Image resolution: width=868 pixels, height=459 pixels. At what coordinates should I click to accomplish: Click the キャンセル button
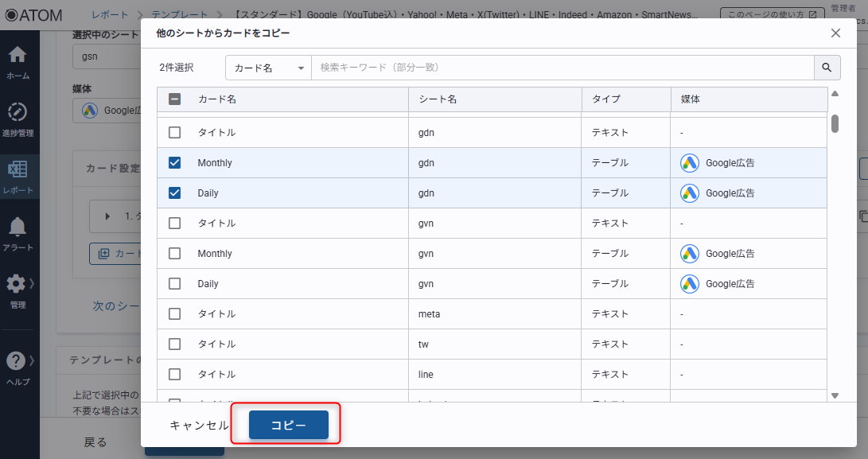pyautogui.click(x=199, y=426)
